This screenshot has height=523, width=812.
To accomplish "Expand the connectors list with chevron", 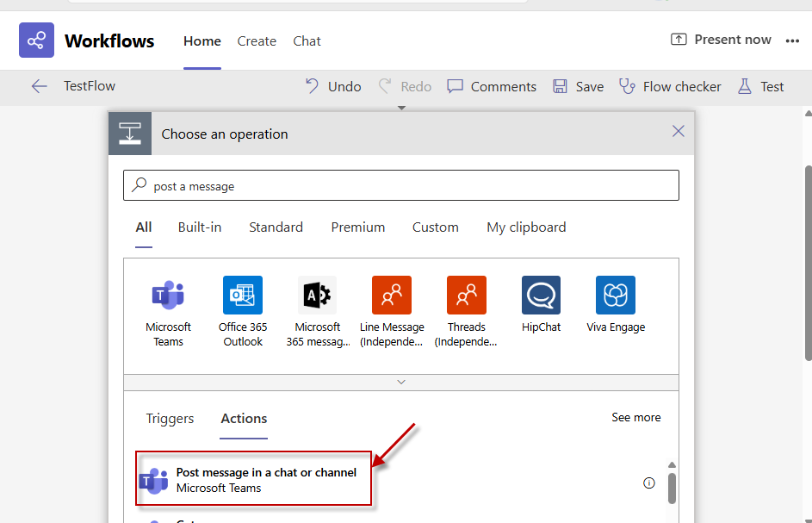I will click(401, 382).
